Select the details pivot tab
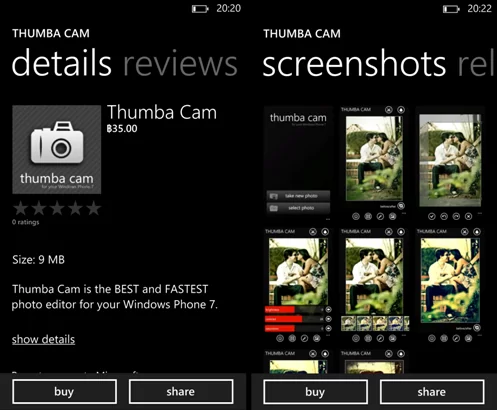This screenshot has height=410, width=497. pyautogui.click(x=61, y=63)
